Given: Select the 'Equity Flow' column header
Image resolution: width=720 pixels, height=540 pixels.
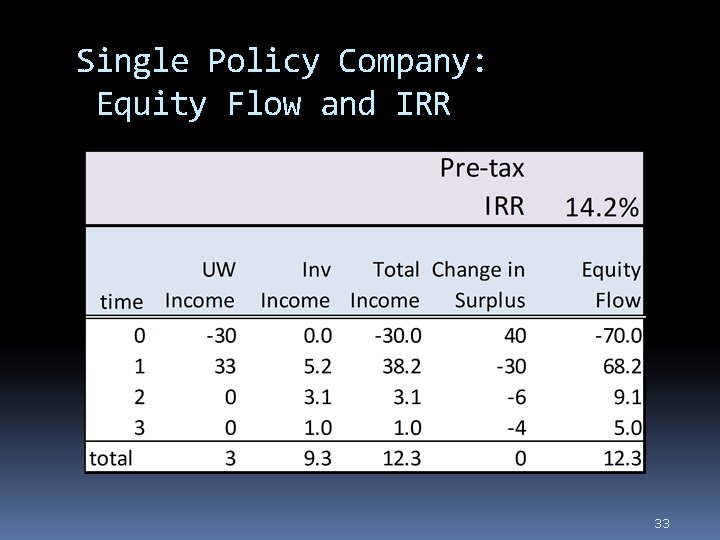Looking at the screenshot, I should (611, 285).
